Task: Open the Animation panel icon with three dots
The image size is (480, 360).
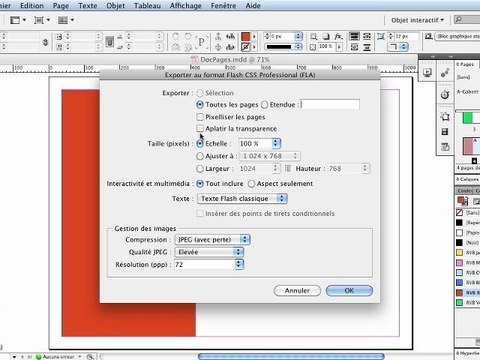Action: point(445,73)
